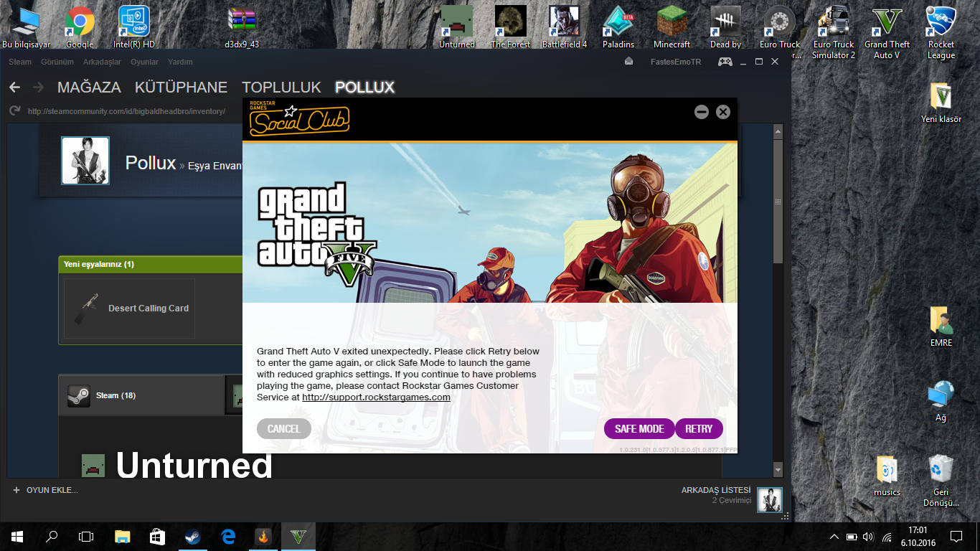The image size is (980, 551).
Task: Open the Unturned desktop shortcut
Action: [457, 27]
